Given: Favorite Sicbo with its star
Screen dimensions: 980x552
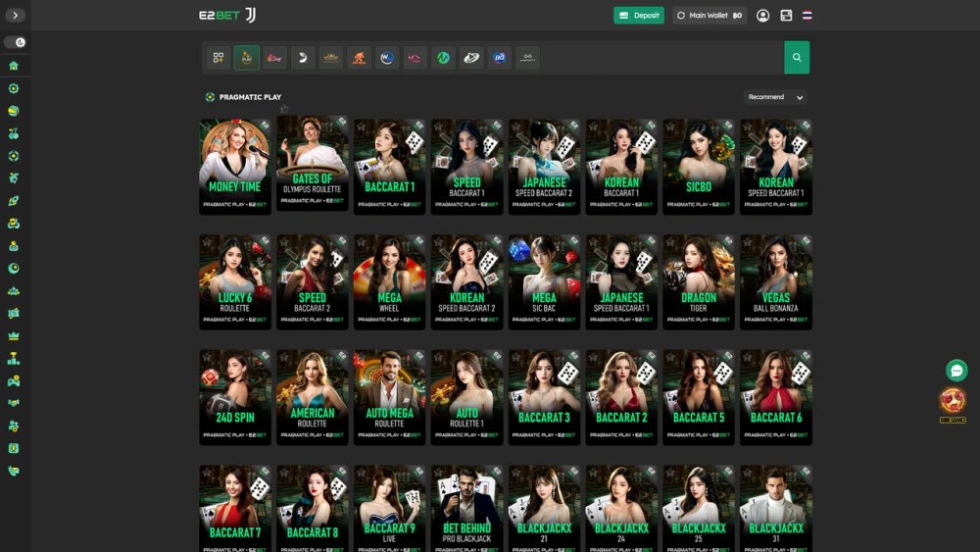Looking at the screenshot, I should coord(670,126).
